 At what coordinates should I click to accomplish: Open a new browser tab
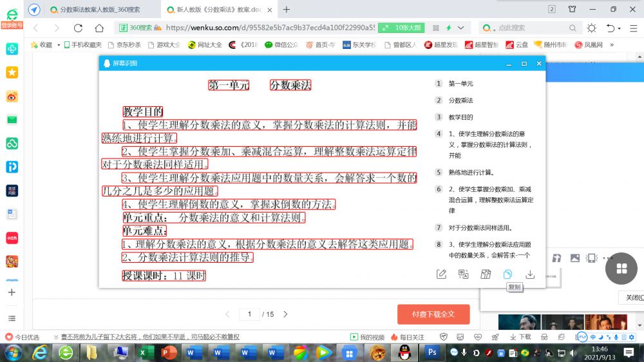(287, 10)
